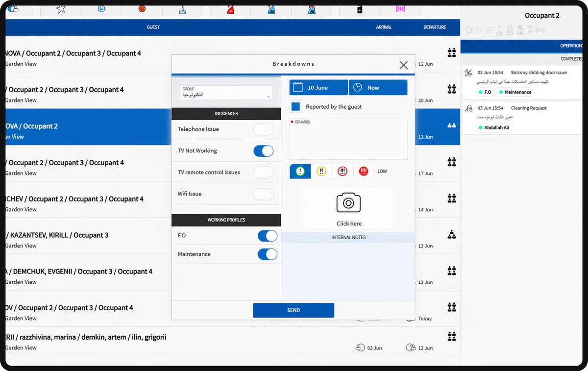Click the Cleaning Request title
This screenshot has width=588, height=371.
click(x=529, y=108)
